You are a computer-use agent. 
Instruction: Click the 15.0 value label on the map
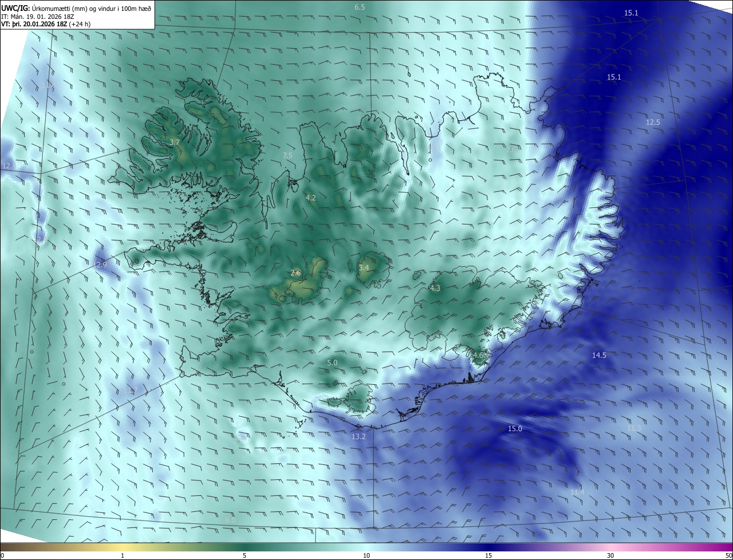[515, 428]
